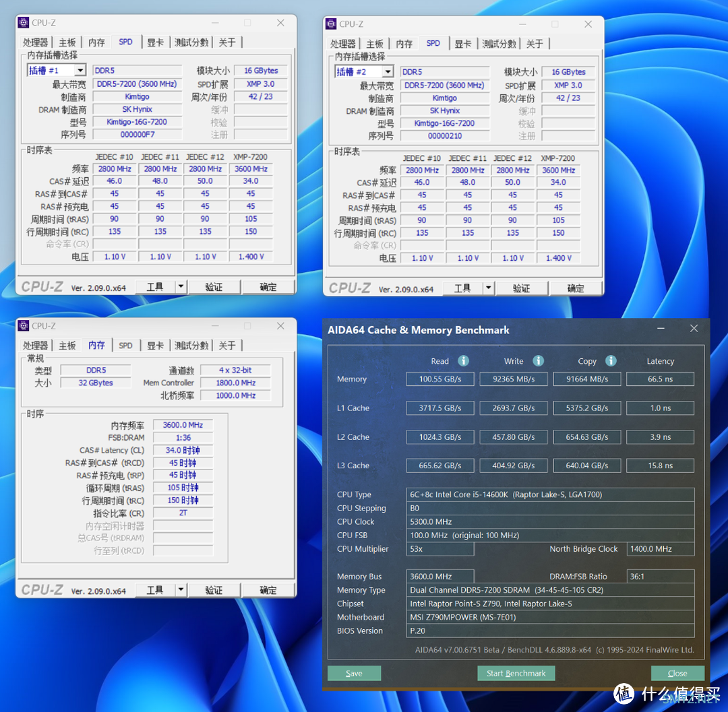Expand 工具 arrow in slot #1 CPU-Z window

[181, 287]
